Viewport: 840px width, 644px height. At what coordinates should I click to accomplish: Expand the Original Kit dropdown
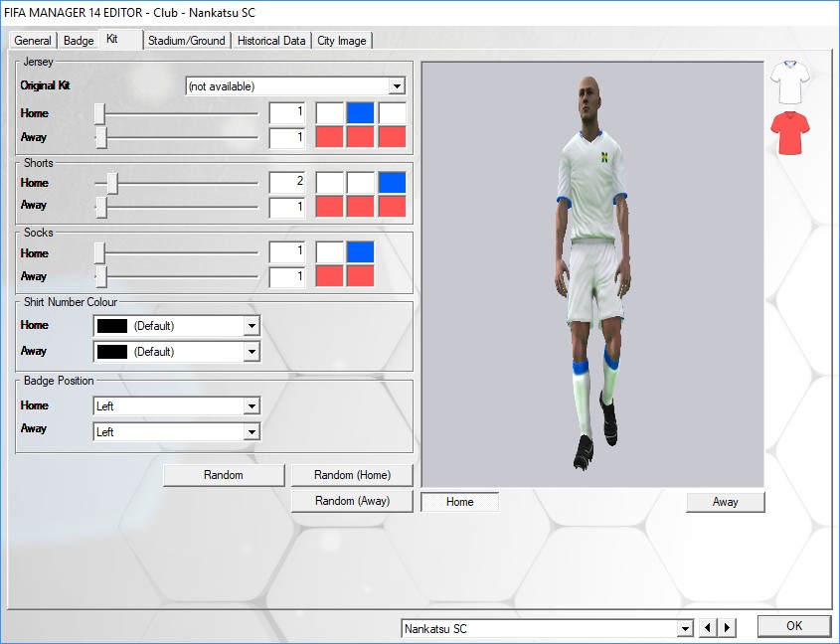pyautogui.click(x=397, y=86)
